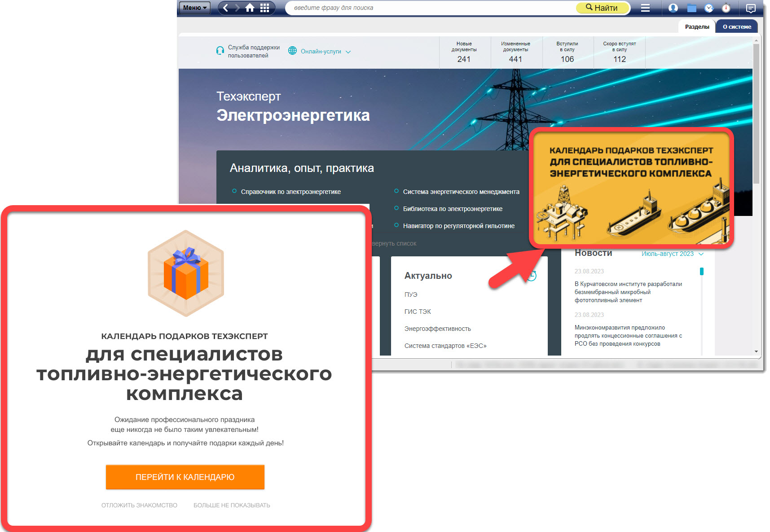Click ОТЛОЖИТЬ ЗНАКОМСТВО link
The image size is (770, 532).
pyautogui.click(x=139, y=505)
